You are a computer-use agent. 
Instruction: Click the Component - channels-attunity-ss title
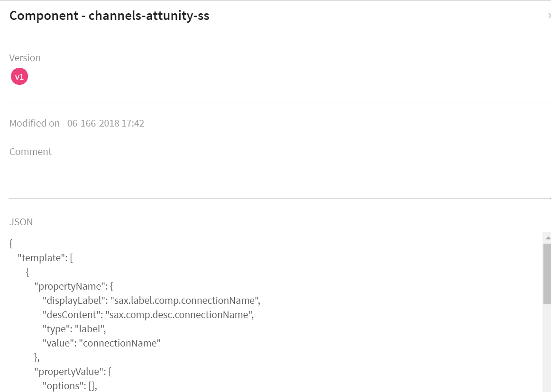tap(110, 16)
